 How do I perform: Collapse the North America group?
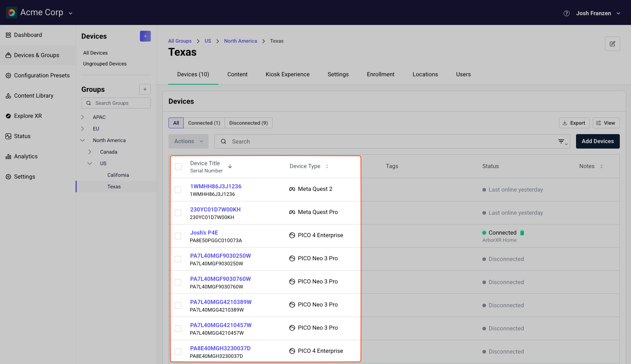click(x=82, y=140)
